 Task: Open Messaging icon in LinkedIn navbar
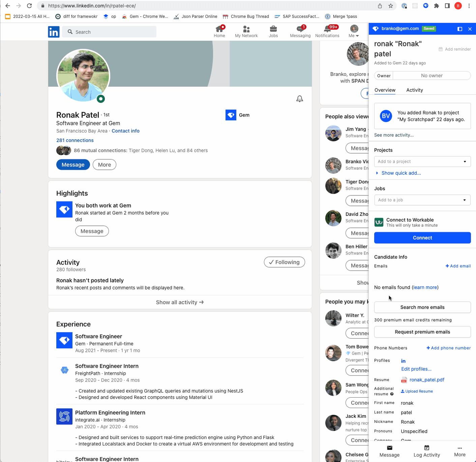click(x=300, y=29)
